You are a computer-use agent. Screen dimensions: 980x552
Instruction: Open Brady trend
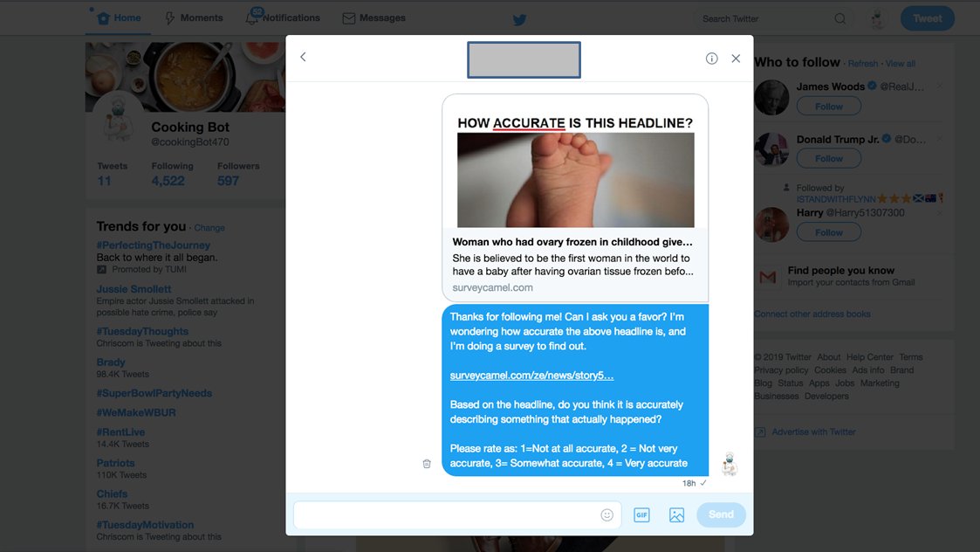pyautogui.click(x=111, y=362)
